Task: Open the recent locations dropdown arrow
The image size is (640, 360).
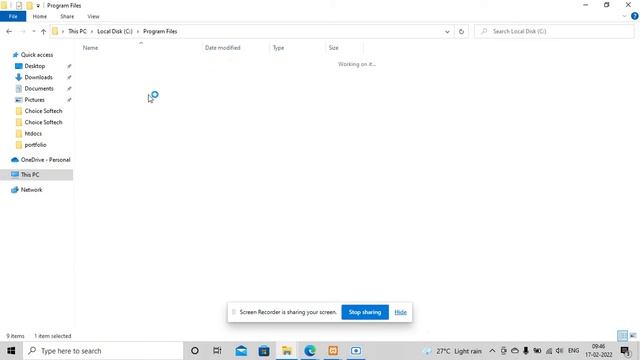Action: 33,31
